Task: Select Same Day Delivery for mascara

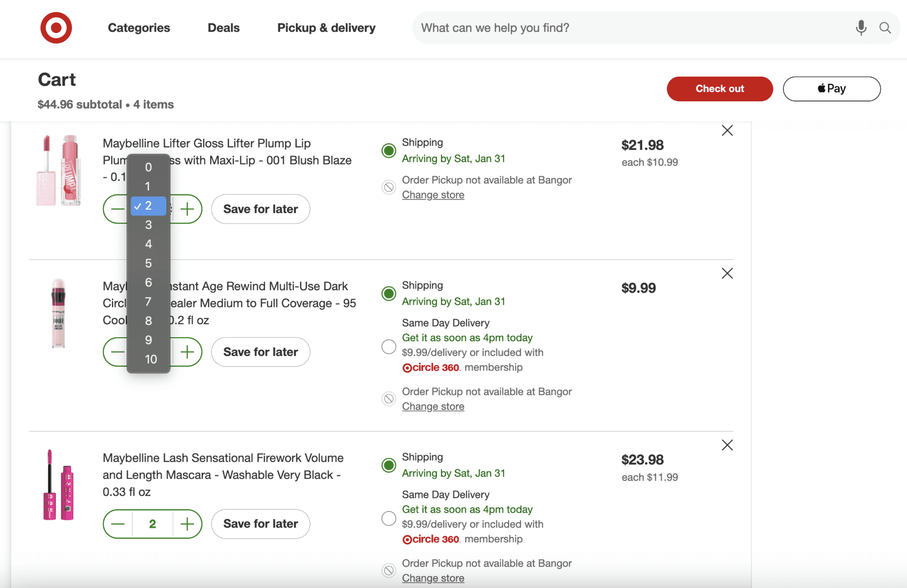Action: point(389,518)
